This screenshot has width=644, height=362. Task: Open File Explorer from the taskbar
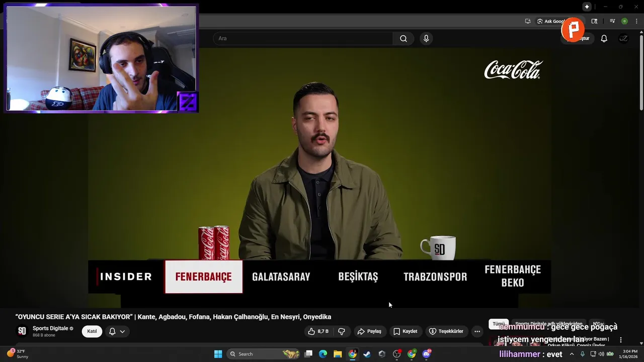click(338, 354)
